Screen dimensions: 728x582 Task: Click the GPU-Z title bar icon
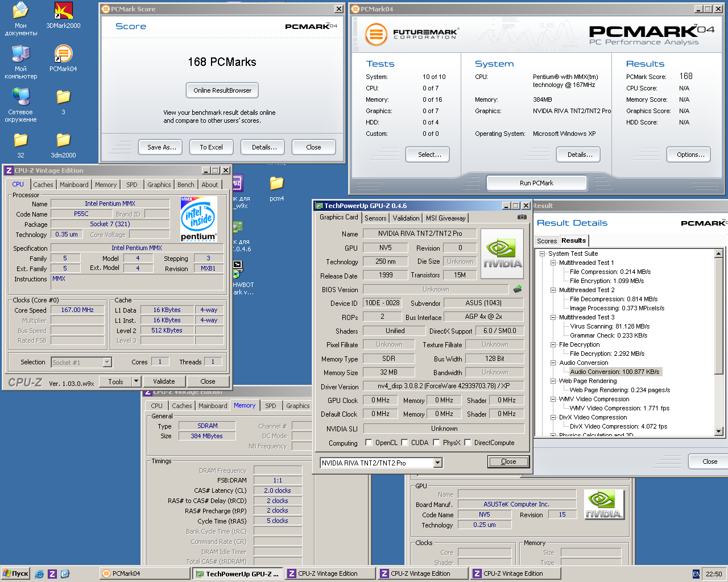click(319, 206)
